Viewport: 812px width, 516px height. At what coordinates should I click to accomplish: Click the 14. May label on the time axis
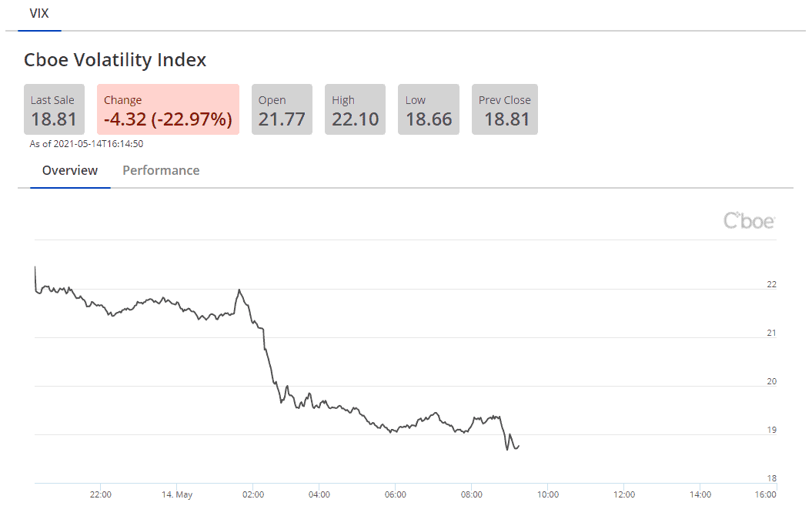tap(177, 494)
